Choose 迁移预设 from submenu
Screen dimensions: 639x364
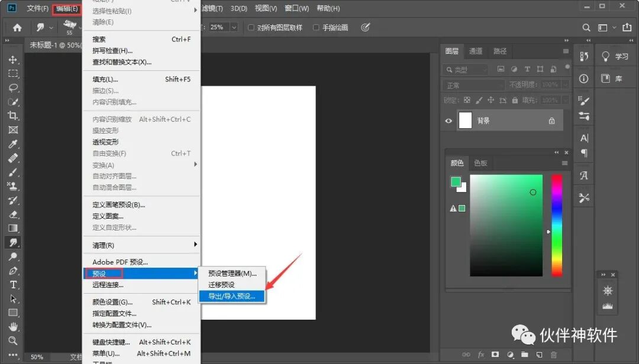[232, 285]
